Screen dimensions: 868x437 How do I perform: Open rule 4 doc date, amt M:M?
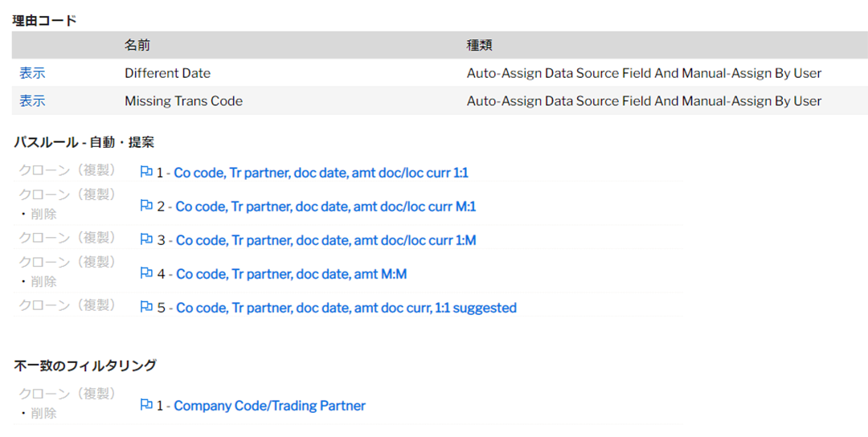[291, 274]
